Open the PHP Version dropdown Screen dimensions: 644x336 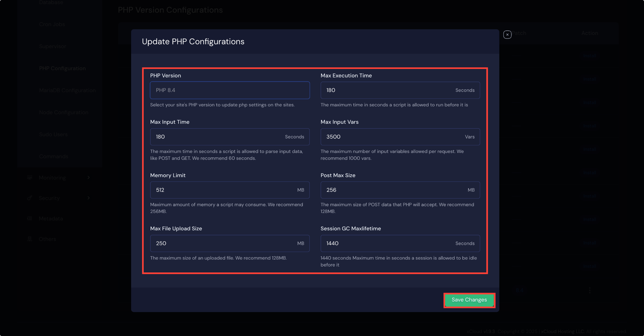click(230, 90)
